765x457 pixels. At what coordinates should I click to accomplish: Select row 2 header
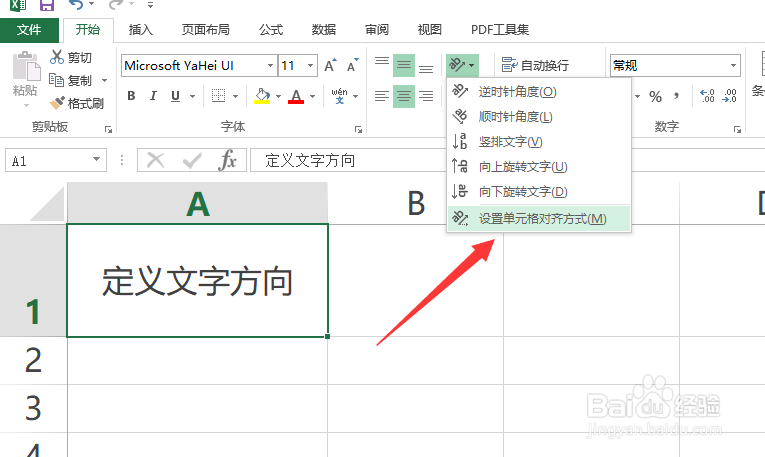point(33,360)
